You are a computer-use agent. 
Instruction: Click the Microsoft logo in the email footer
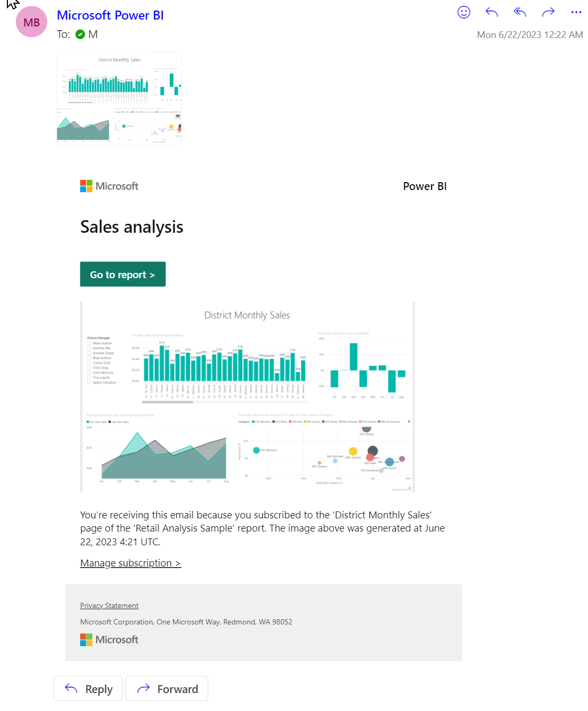86,639
